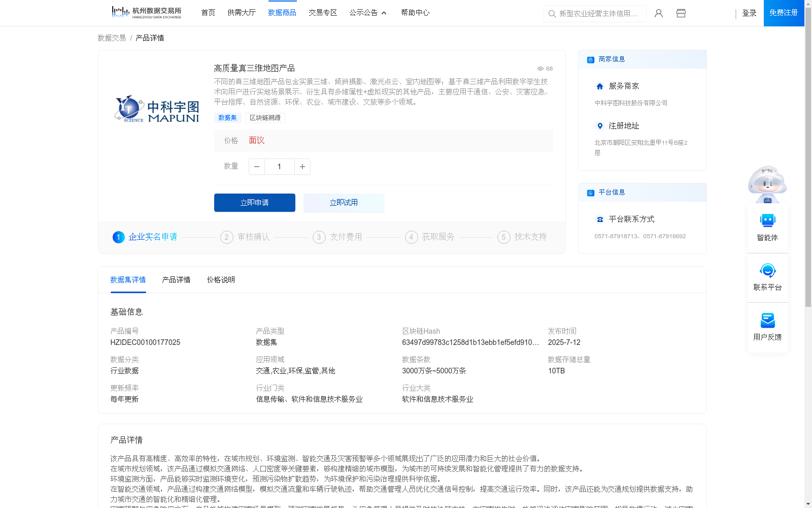
Task: Click step 3 支付费用
Action: (337, 237)
